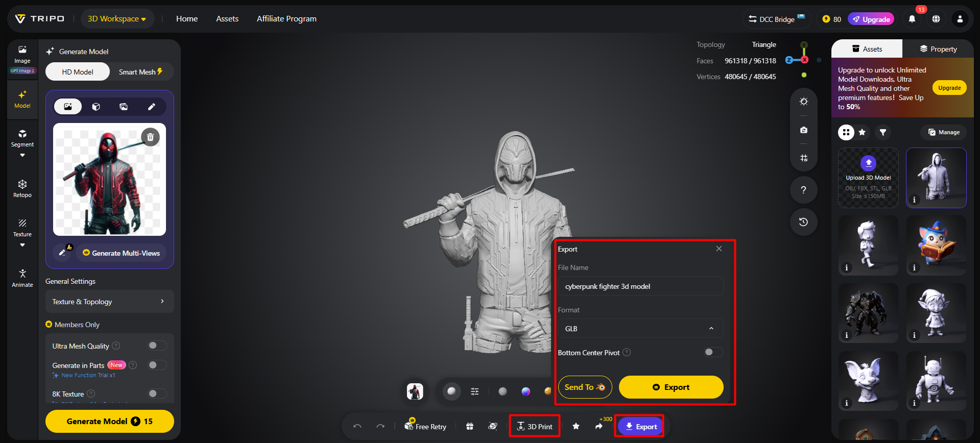Image resolution: width=980 pixels, height=443 pixels.
Task: Select the pencil draw input mode icon
Action: pos(152,107)
